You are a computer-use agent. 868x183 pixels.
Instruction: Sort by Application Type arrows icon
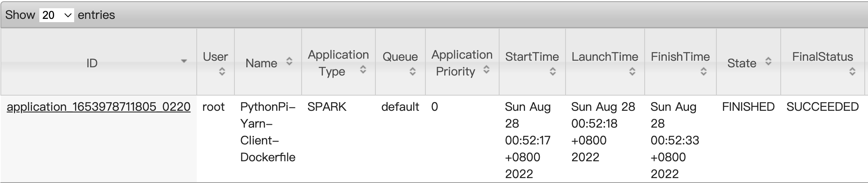pos(363,70)
